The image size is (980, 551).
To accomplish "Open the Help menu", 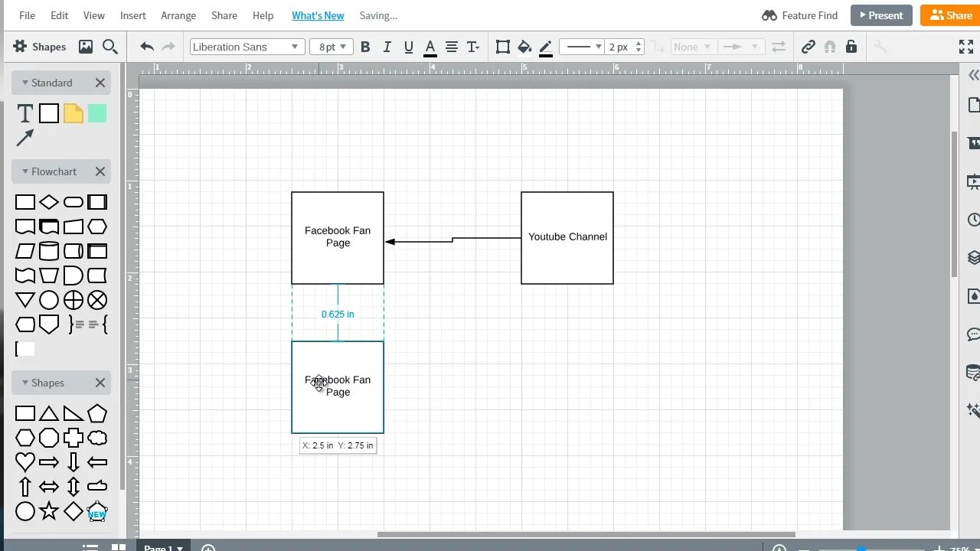I will click(x=263, y=15).
